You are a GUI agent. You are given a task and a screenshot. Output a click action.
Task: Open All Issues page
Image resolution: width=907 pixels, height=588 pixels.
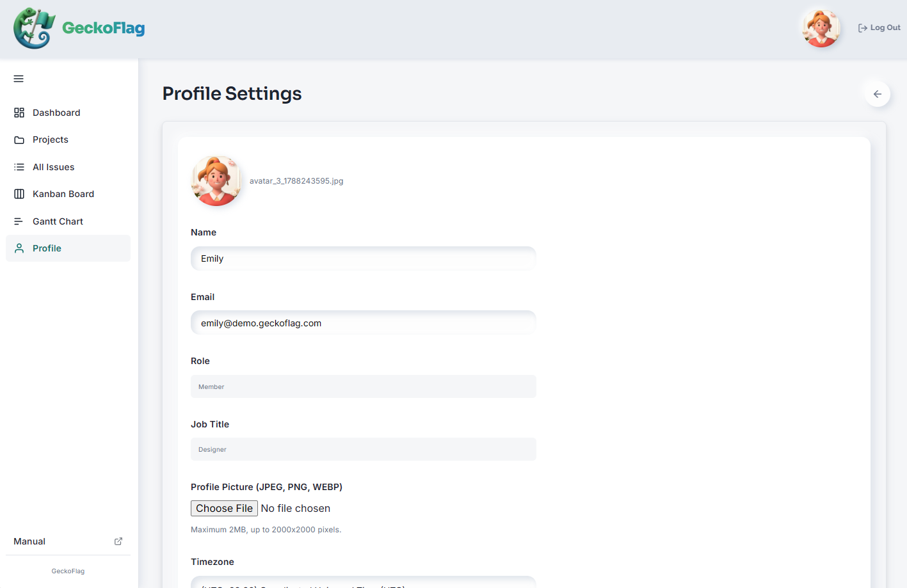68,167
